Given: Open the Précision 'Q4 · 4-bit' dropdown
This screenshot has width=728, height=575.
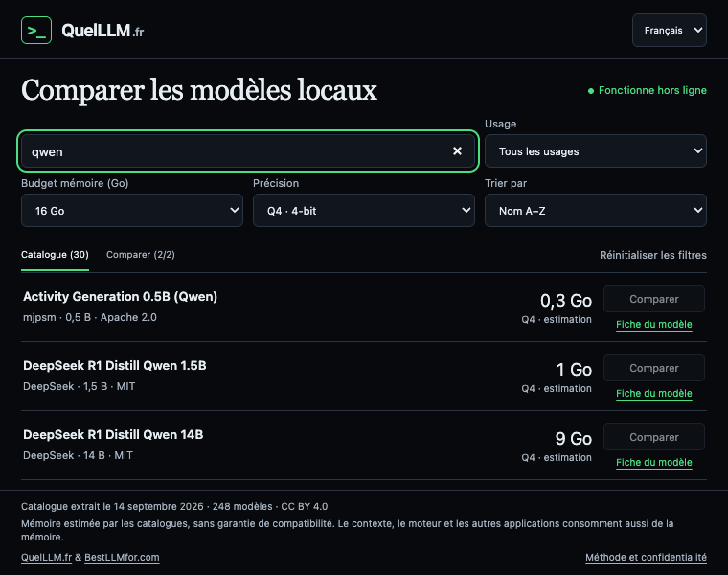Looking at the screenshot, I should (364, 211).
